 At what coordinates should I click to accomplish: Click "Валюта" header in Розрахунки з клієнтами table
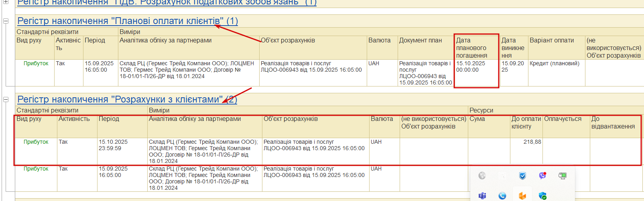(384, 126)
